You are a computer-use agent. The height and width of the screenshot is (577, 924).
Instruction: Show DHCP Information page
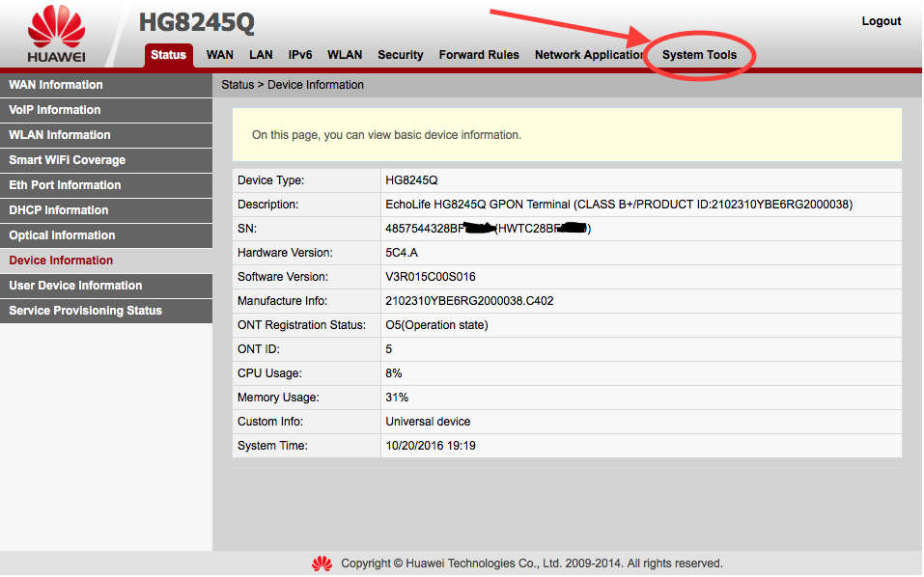pos(59,210)
